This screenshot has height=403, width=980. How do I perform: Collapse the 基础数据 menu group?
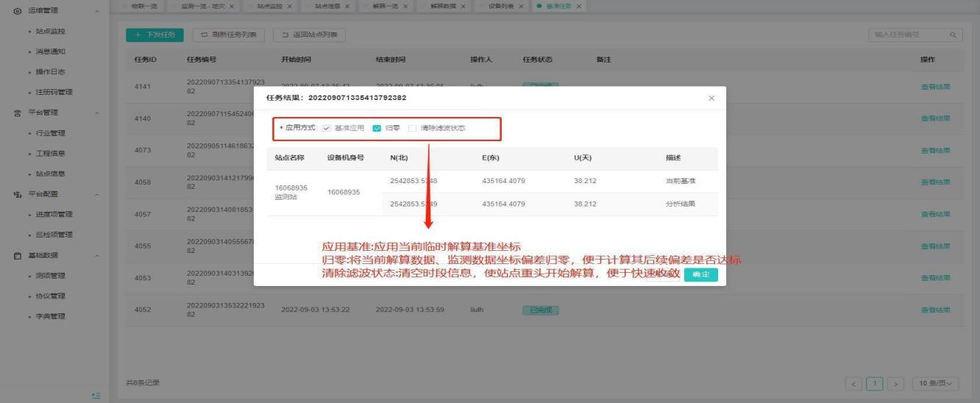click(97, 255)
